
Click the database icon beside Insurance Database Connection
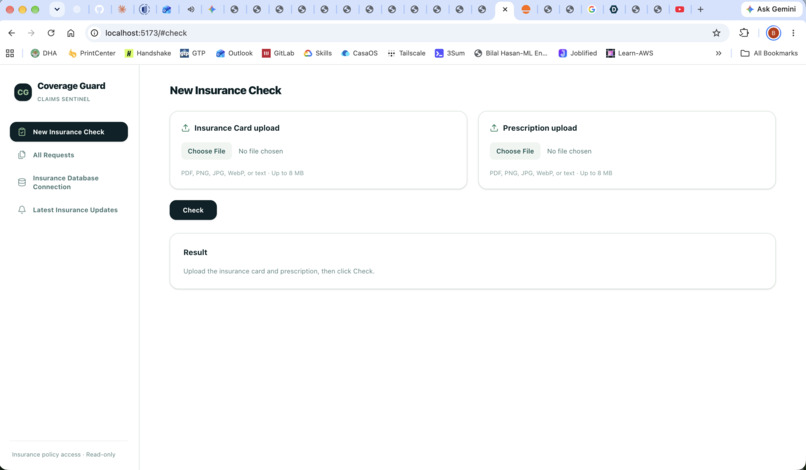(22, 182)
